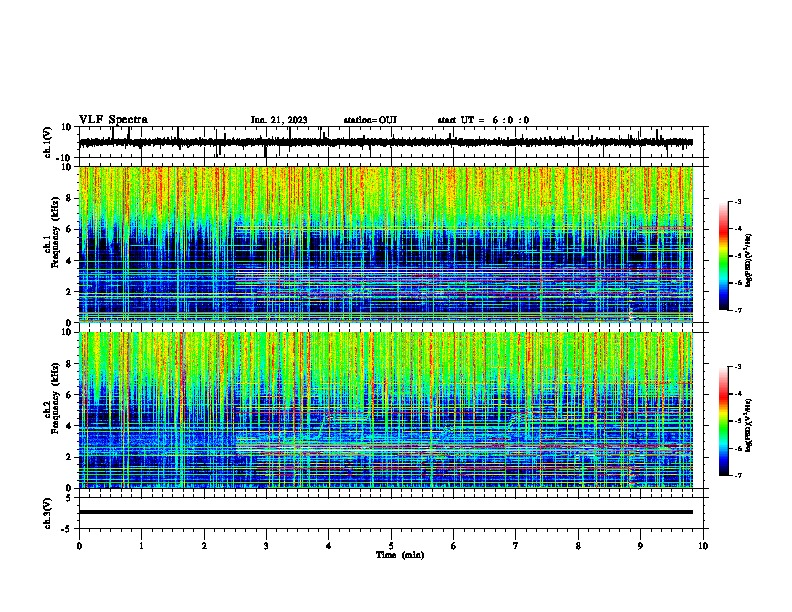Click the "-7" label on ch.2 colorbar

737,475
